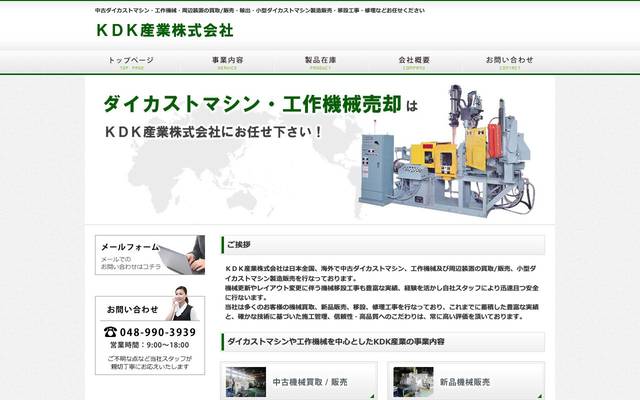Click the woman with phone image
The width and height of the screenshot is (640, 400).
[x=182, y=303]
